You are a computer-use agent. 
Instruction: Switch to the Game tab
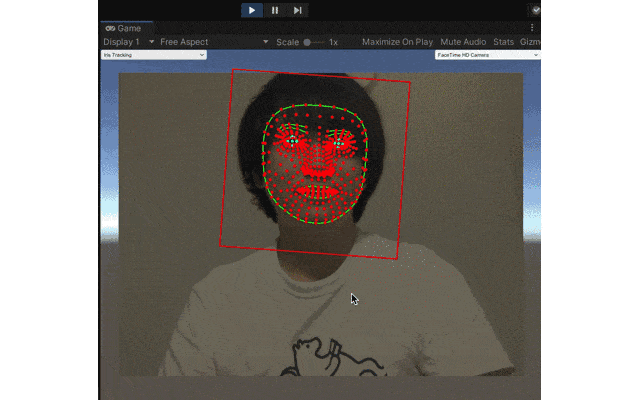(127, 28)
